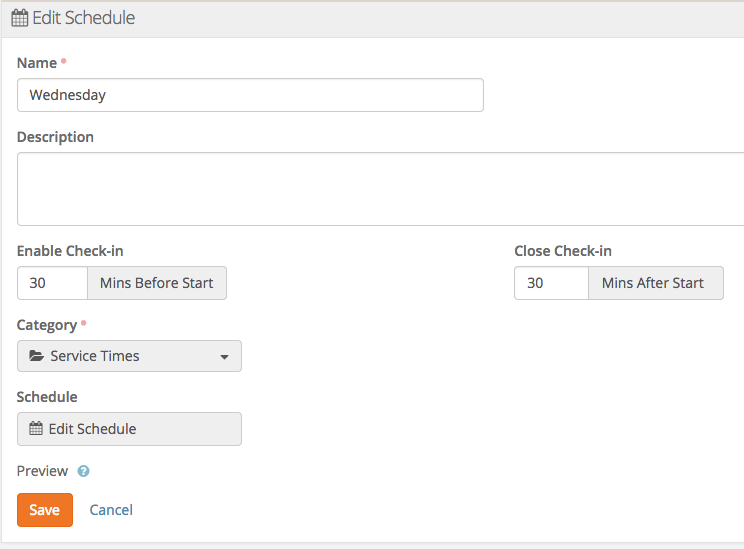Click the help icon beside Preview
Image resolution: width=744 pixels, height=549 pixels.
(84, 471)
